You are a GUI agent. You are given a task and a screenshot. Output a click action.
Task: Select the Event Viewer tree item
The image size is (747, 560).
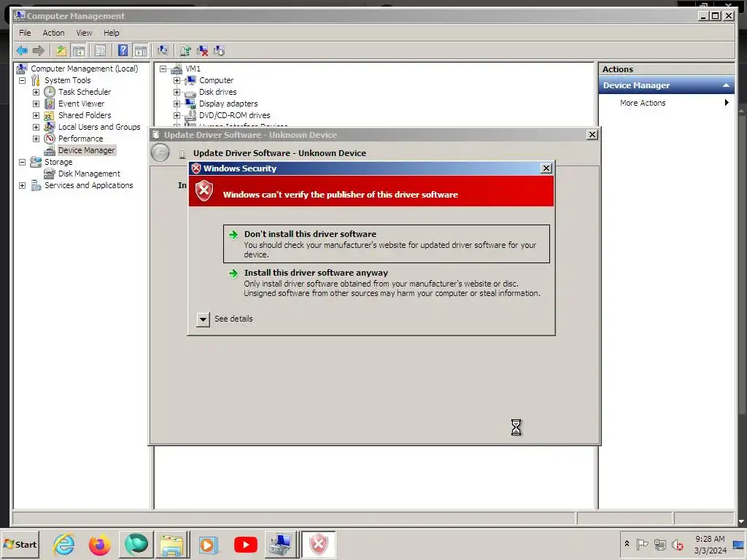point(81,104)
